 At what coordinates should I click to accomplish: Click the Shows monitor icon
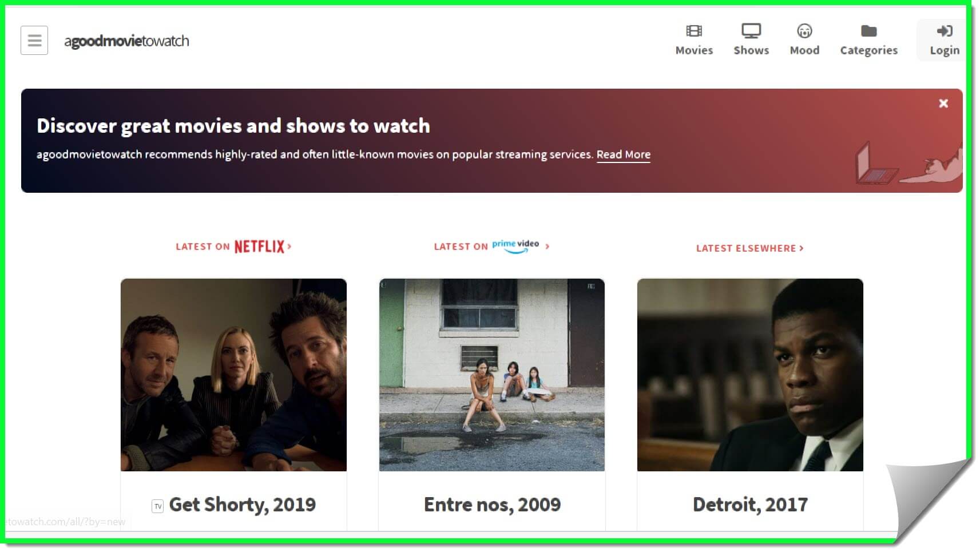point(751,31)
